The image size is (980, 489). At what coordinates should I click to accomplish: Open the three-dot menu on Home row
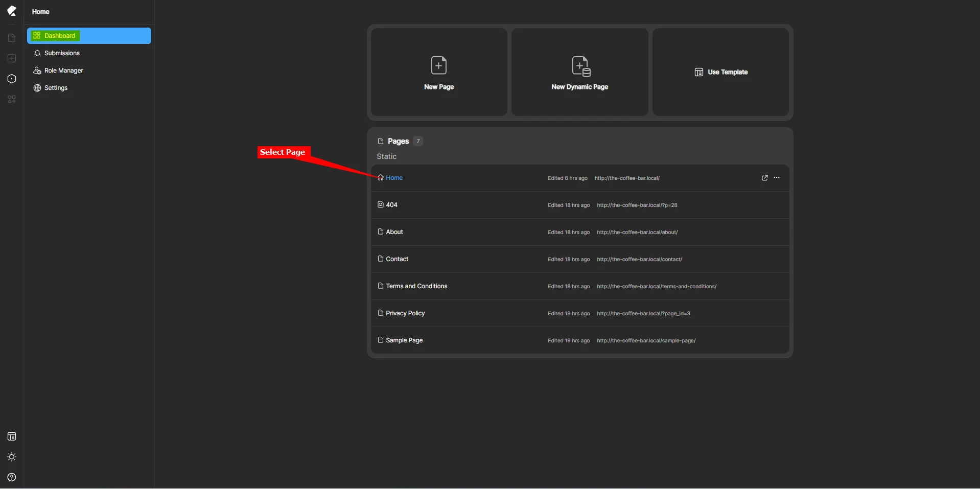click(x=777, y=178)
